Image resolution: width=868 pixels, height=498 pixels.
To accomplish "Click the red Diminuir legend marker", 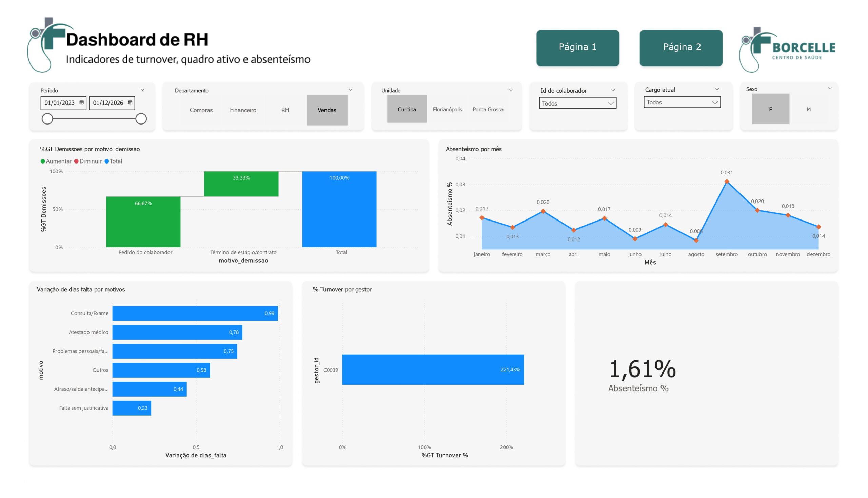I will [76, 161].
